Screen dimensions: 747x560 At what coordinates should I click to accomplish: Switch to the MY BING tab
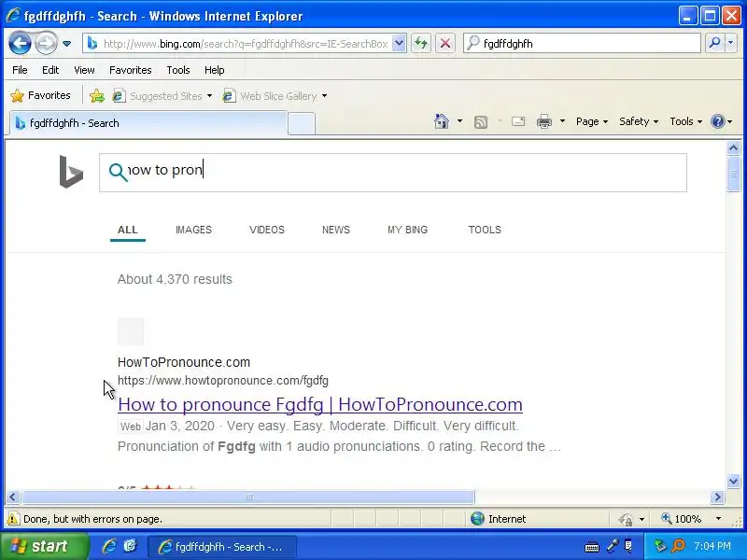tap(407, 230)
